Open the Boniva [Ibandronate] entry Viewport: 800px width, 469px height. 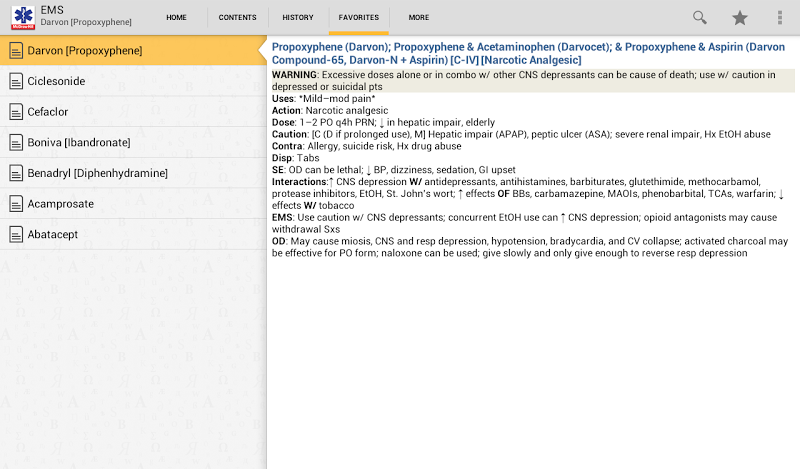pos(133,142)
